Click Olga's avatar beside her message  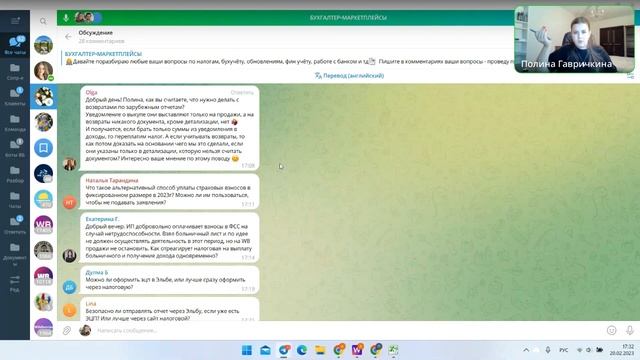point(69,164)
